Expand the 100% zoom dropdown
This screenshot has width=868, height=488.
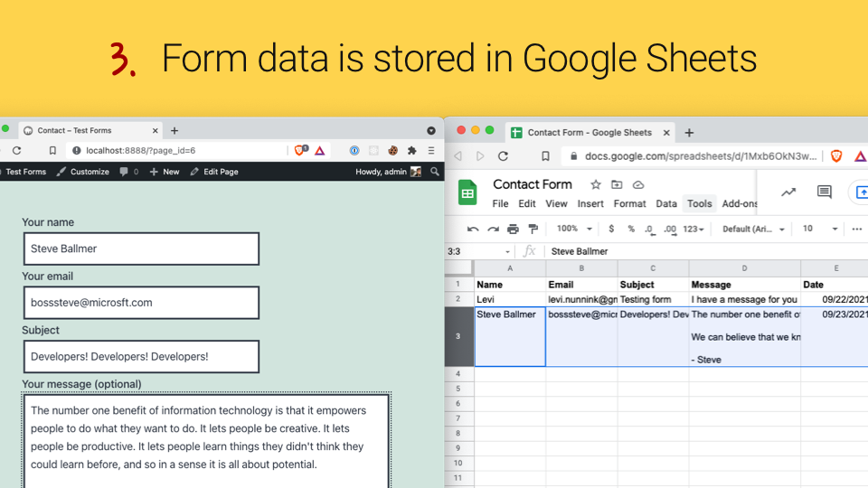point(574,230)
